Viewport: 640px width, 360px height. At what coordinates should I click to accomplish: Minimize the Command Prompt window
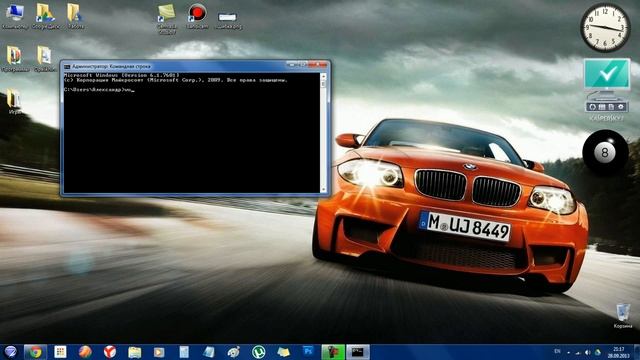point(292,64)
